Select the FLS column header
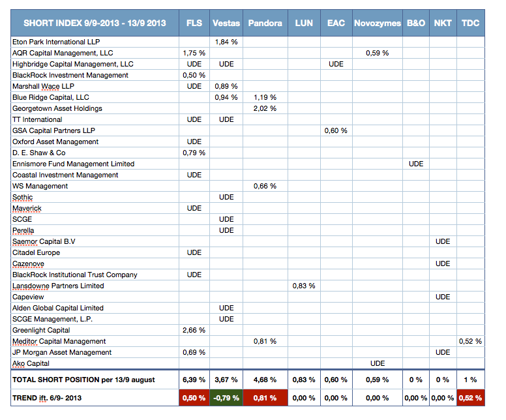The image size is (506, 420). 194,23
